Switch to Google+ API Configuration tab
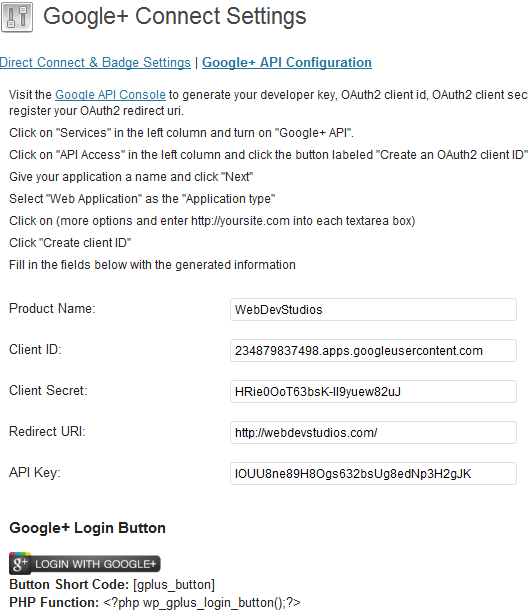This screenshot has width=528, height=616. coord(287,62)
